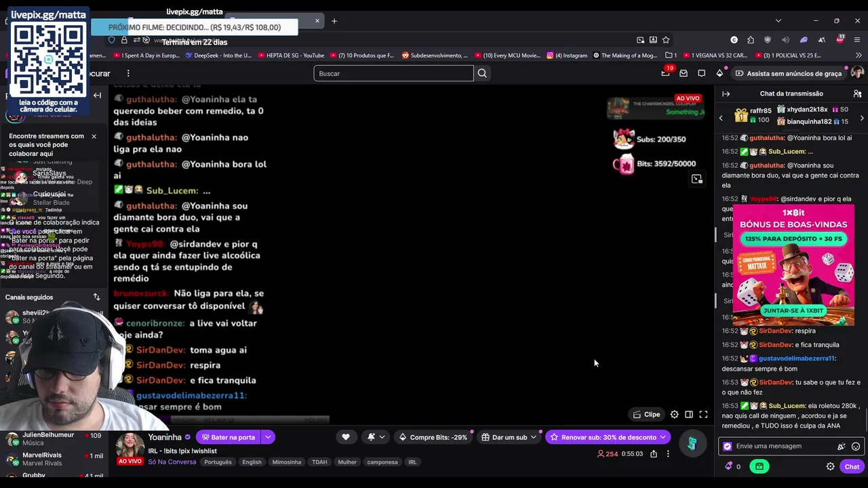Viewport: 868px width, 488px height.
Task: Open stream player settings gear
Action: (x=674, y=415)
